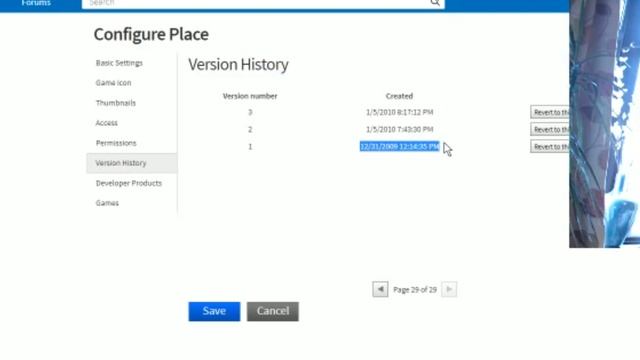Image resolution: width=640 pixels, height=360 pixels.
Task: Switch to Access tab
Action: tap(107, 123)
